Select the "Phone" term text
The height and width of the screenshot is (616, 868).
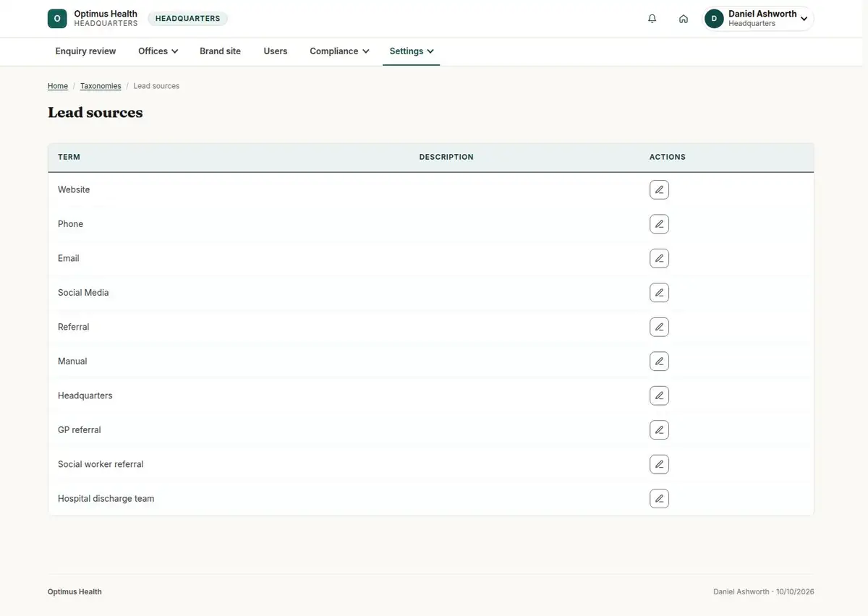point(70,224)
